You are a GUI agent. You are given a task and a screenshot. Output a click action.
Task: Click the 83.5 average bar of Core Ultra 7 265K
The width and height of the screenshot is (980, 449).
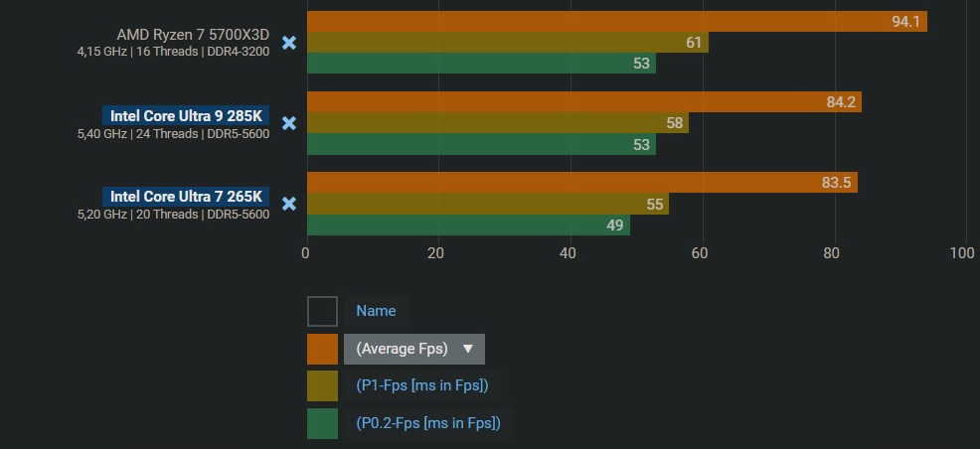click(581, 183)
